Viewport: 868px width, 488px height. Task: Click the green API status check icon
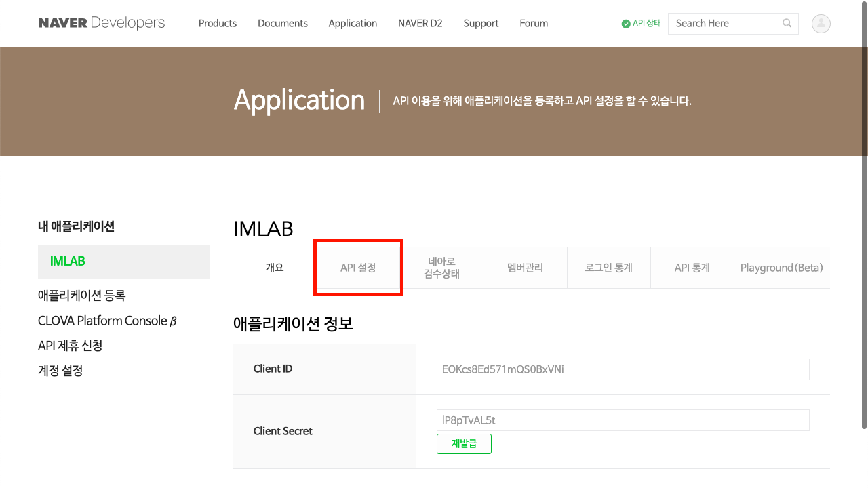626,24
